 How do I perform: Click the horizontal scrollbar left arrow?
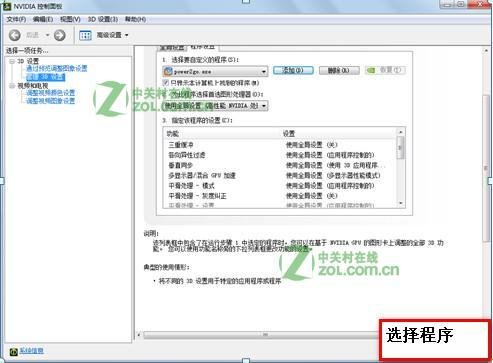coord(139,335)
